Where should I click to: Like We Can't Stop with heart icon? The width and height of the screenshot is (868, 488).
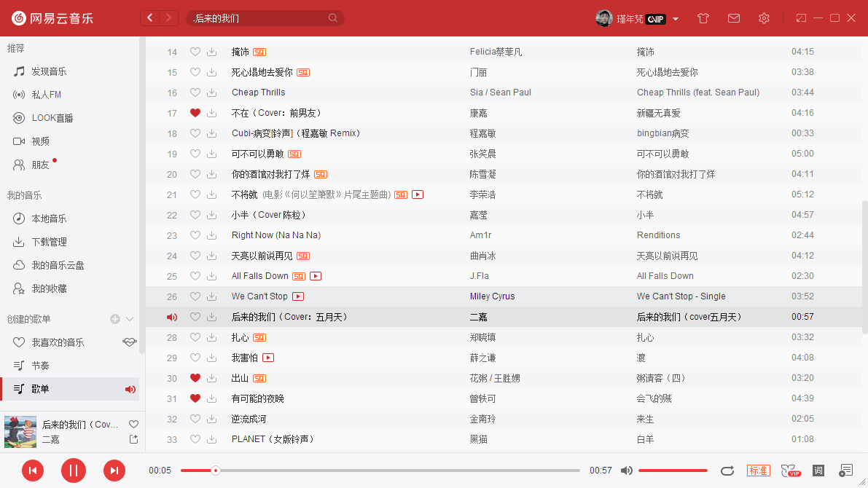(x=195, y=296)
